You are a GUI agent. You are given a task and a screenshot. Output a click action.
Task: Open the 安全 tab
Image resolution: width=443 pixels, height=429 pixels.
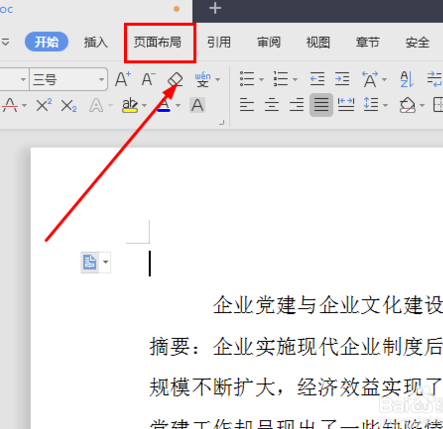[x=417, y=42]
